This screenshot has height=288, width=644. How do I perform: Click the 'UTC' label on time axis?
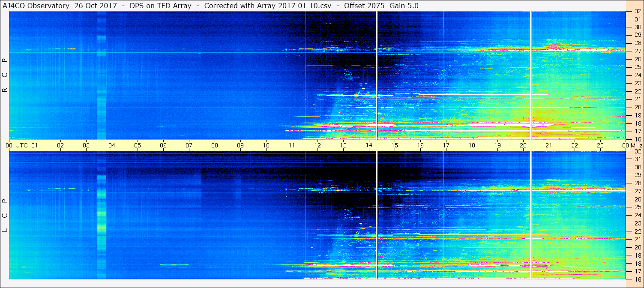pos(21,145)
